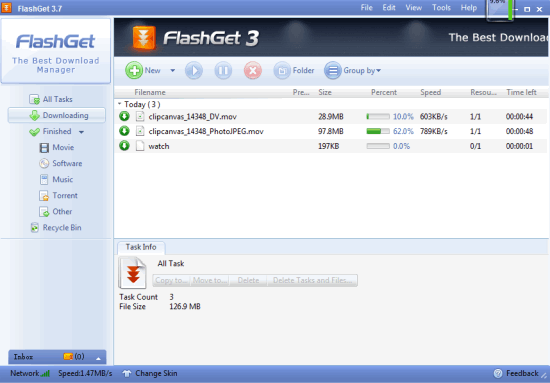The height and width of the screenshot is (383, 550).
Task: Select the Finished category
Action: point(50,132)
